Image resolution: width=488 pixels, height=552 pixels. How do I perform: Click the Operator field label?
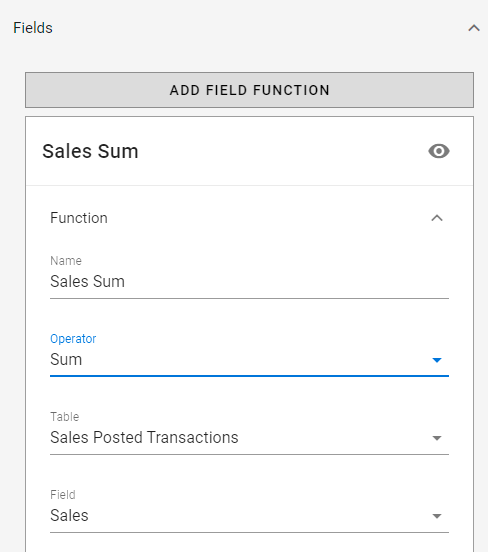click(73, 339)
